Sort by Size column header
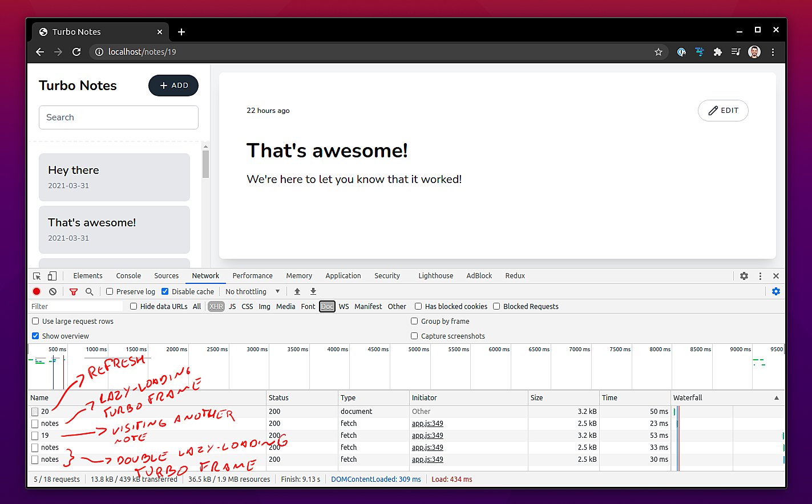 coord(564,398)
